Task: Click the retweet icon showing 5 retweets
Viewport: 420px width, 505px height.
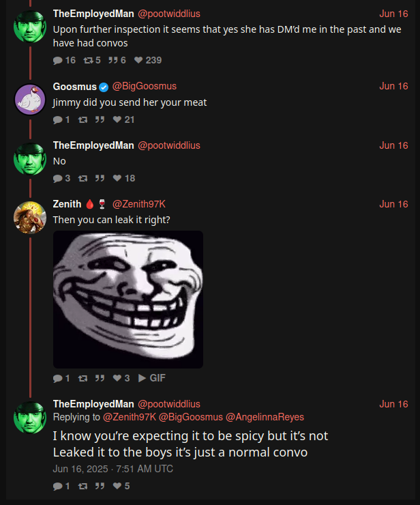Action: tap(88, 60)
